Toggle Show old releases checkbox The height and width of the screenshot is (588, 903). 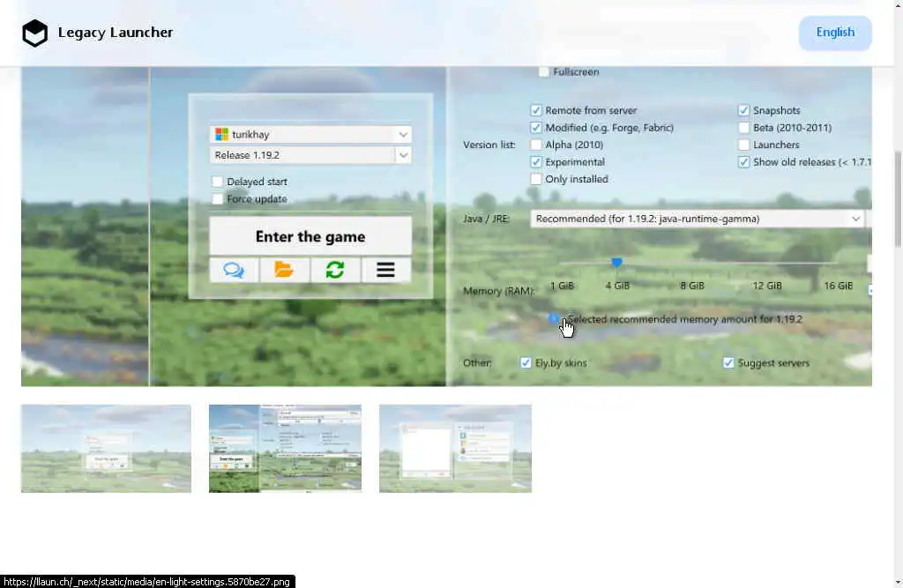[744, 162]
